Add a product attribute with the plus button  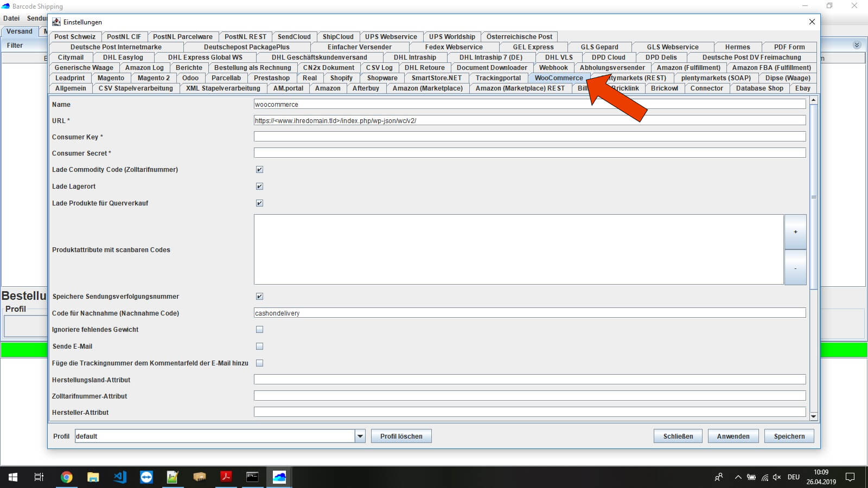click(795, 232)
